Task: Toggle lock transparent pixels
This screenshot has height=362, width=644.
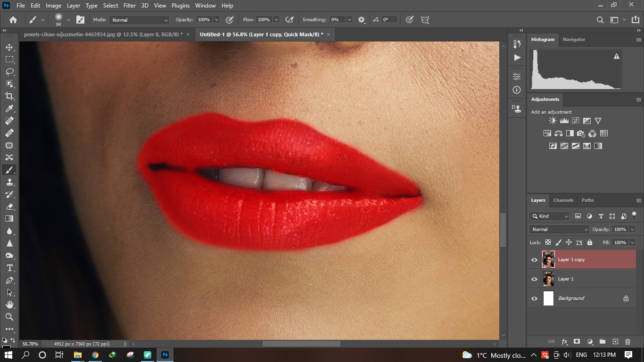Action: (x=548, y=242)
